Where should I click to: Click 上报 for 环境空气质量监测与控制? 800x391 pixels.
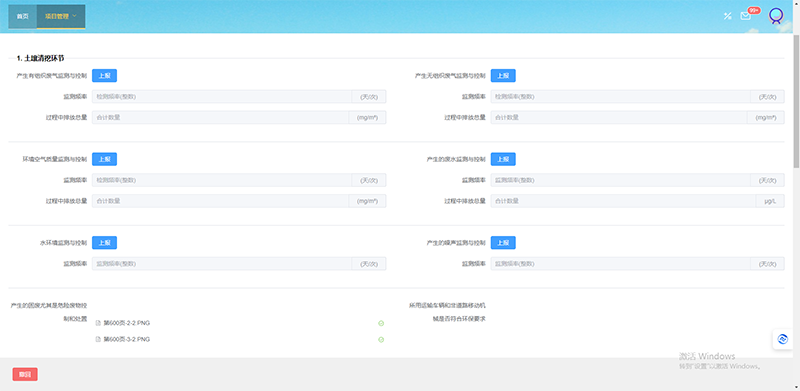click(x=104, y=159)
